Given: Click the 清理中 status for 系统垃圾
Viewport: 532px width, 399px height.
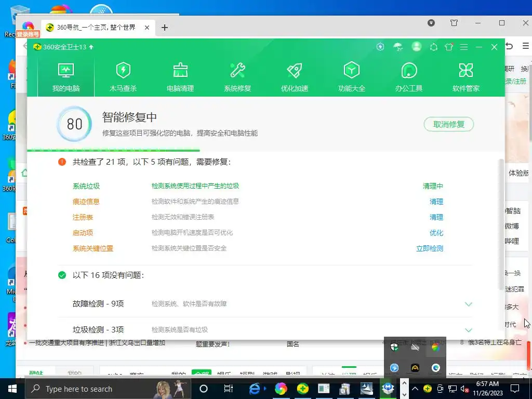Looking at the screenshot, I should [433, 186].
